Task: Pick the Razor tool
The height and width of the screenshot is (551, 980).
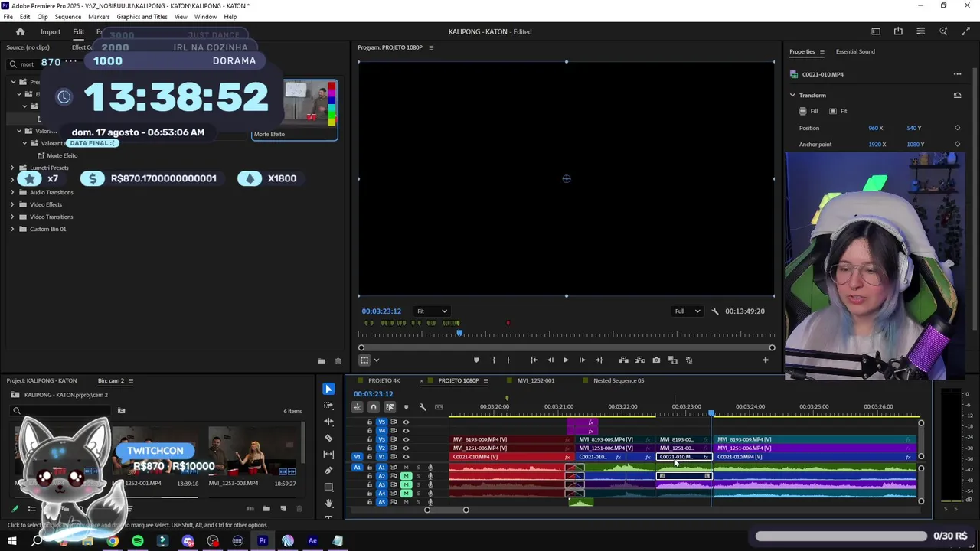Action: 328,438
